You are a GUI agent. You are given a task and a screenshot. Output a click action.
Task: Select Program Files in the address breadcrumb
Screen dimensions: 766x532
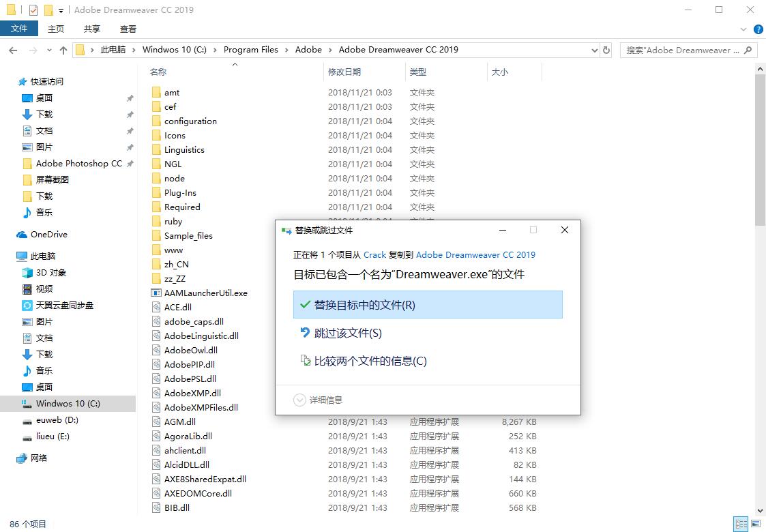point(250,49)
